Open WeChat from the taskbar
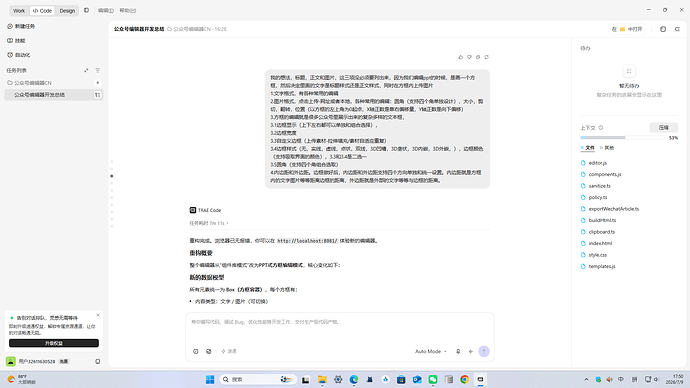Image resolution: width=690 pixels, height=388 pixels. 433,379
